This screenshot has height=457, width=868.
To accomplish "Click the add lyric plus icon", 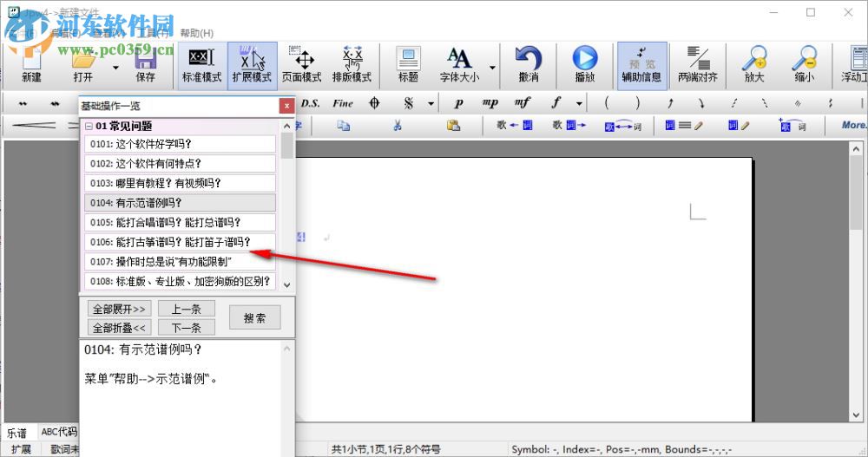I will tap(792, 126).
